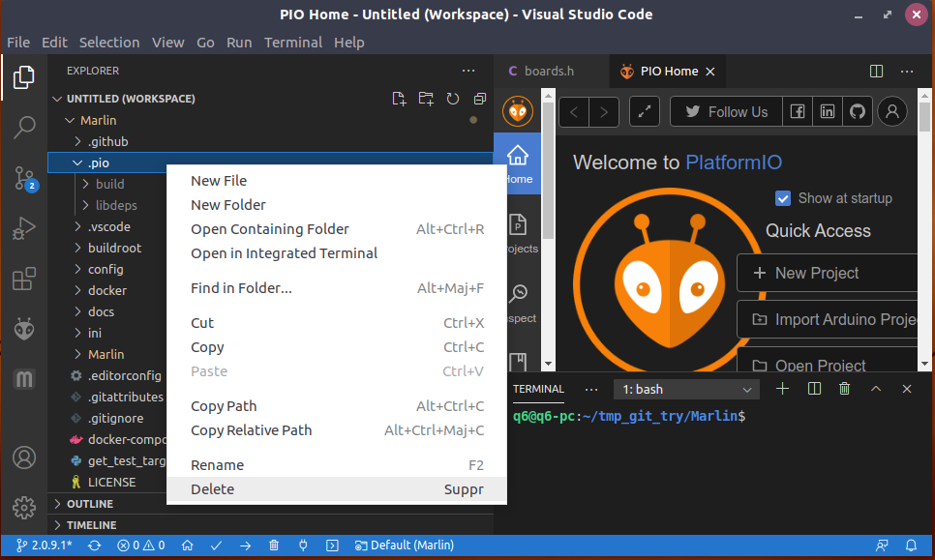The height and width of the screenshot is (560, 935).
Task: Close the PIO Home tab
Action: 710,72
